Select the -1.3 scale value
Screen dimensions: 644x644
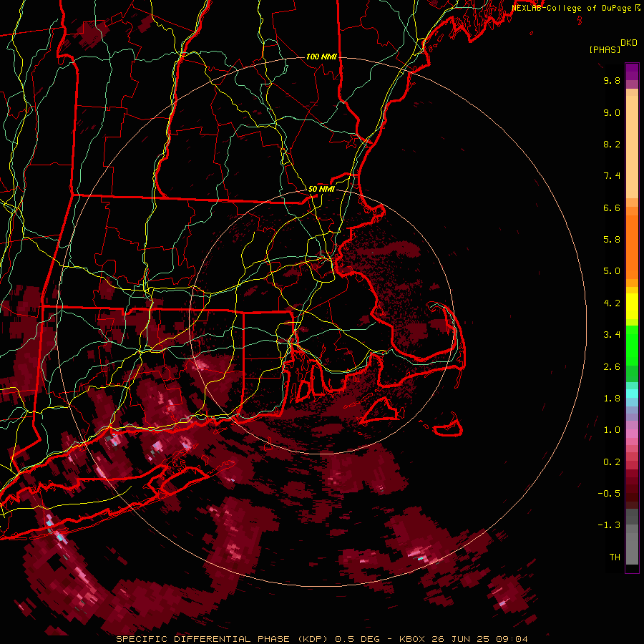coord(609,525)
